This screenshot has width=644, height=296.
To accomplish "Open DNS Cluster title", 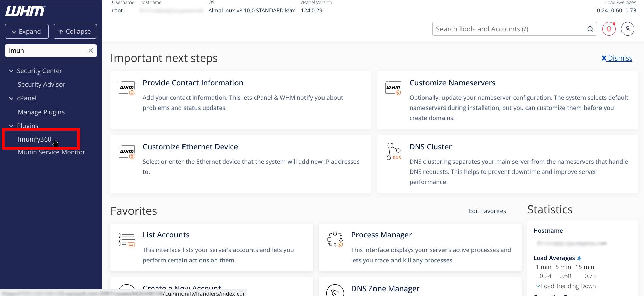I will 431,147.
